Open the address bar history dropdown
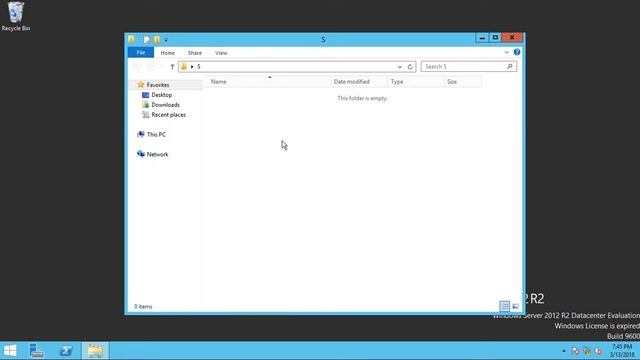 click(400, 67)
